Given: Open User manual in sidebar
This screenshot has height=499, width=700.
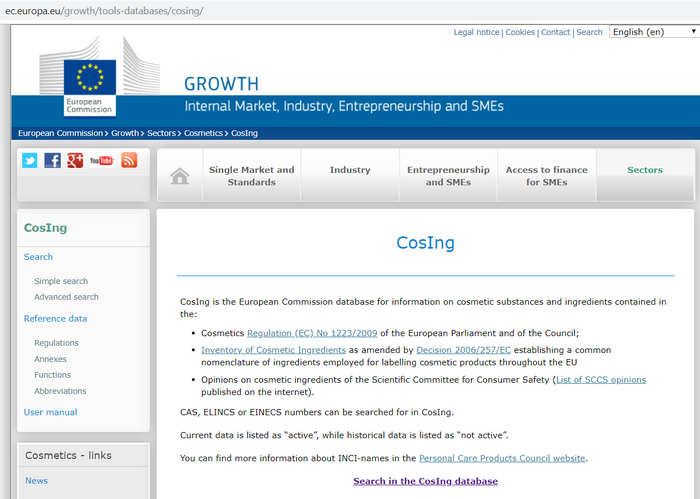Looking at the screenshot, I should click(50, 412).
